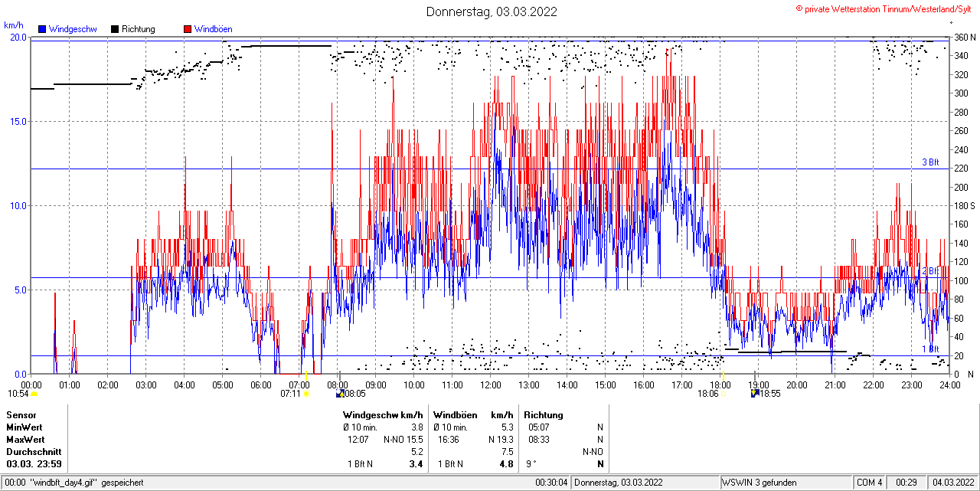
Task: Click the current wind speed 3.4
Action: (x=416, y=464)
